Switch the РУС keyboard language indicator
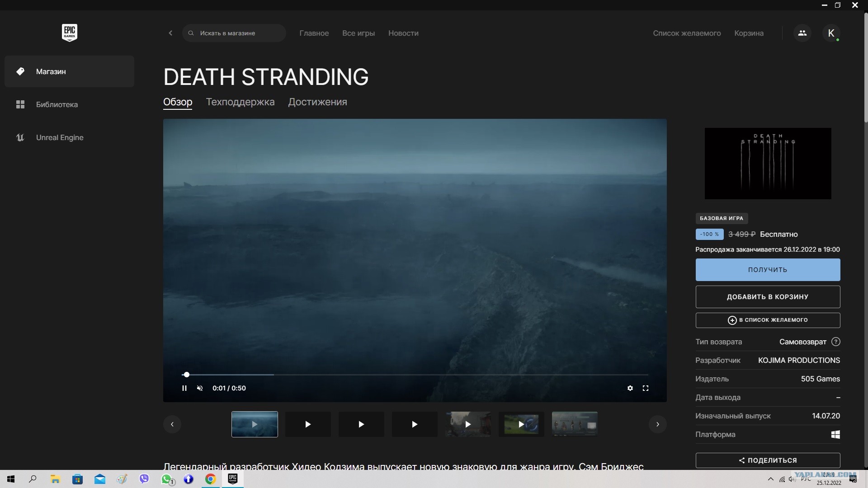Viewport: 868px width, 488px height. [x=806, y=479]
